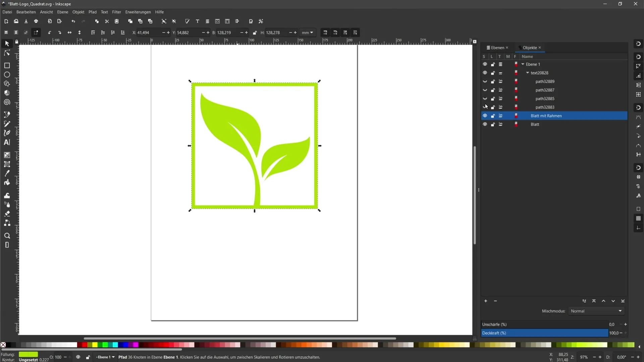Select the Rectangle tool
This screenshot has height=362, width=644.
pyautogui.click(x=7, y=65)
